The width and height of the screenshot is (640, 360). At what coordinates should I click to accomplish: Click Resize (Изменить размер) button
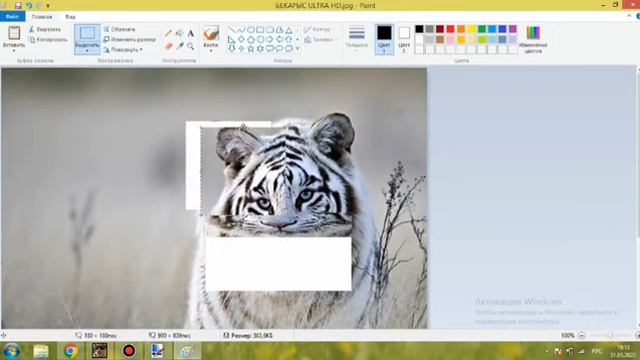129,40
